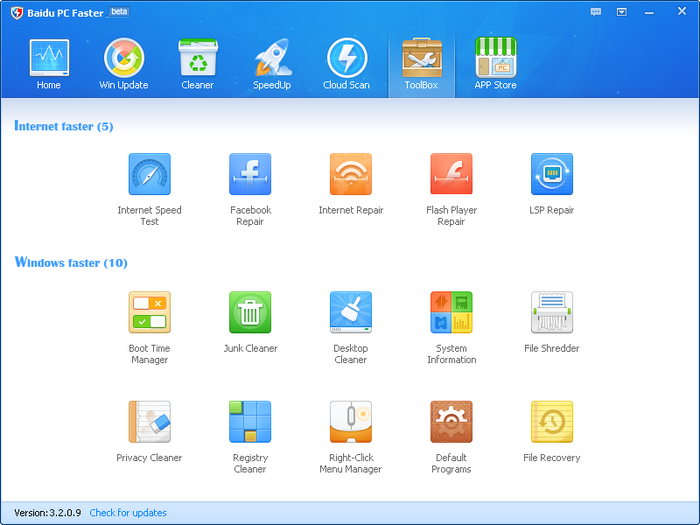The image size is (700, 525).
Task: Launch the Facebook Repair tool
Action: (x=250, y=174)
